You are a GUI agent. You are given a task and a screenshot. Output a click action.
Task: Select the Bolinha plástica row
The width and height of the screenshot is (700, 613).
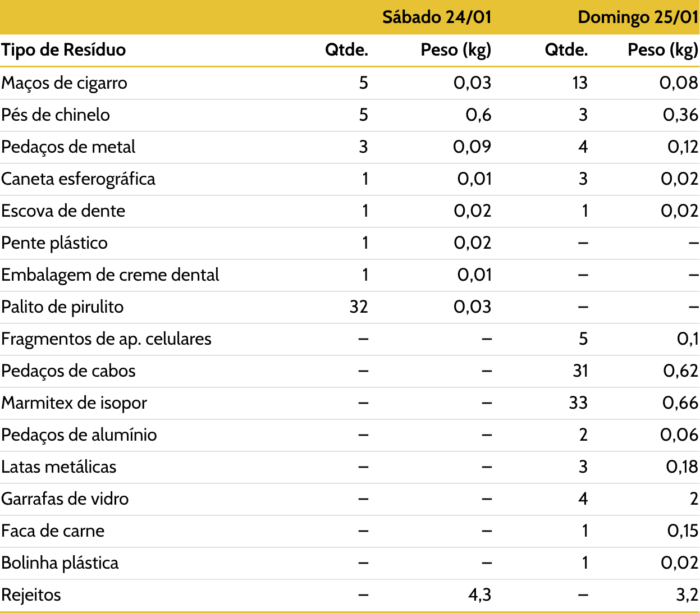point(350,563)
